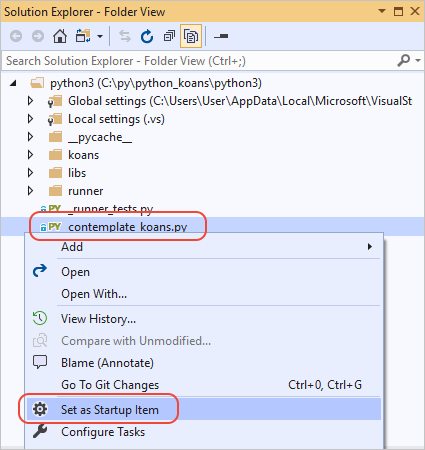Click the Preview Selected Items toolbar icon
Viewport: 425px width, 450px height.
[221, 36]
